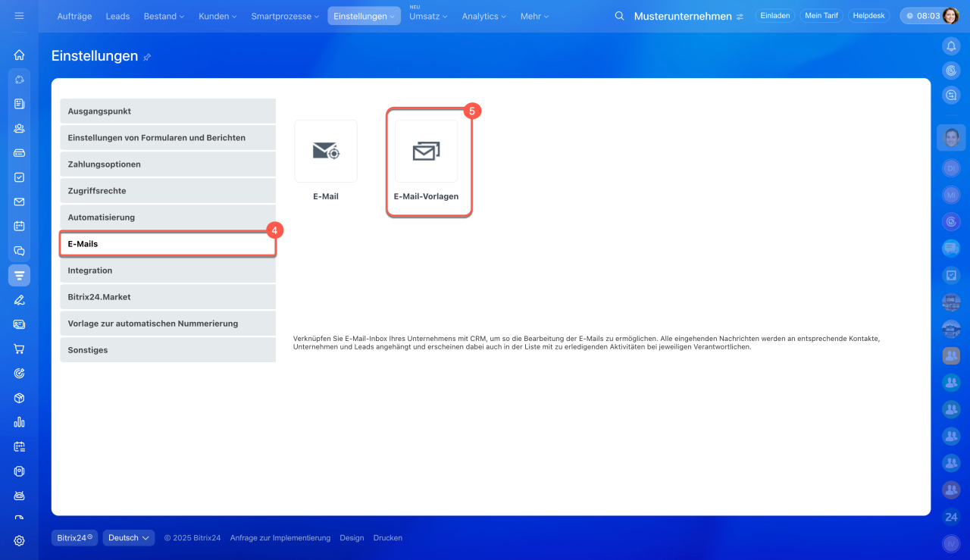Expand the Analytics dropdown menu
The image size is (970, 560).
pos(485,16)
